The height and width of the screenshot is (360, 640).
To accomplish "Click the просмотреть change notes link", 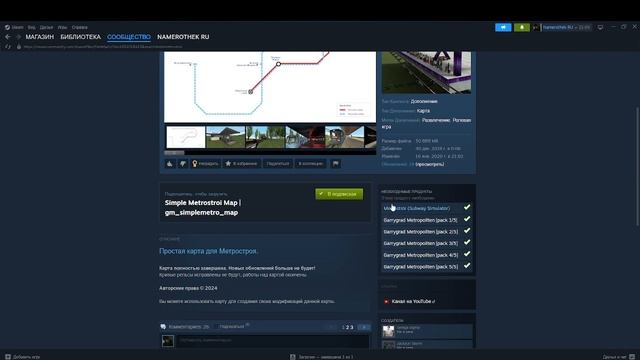I will point(430,164).
